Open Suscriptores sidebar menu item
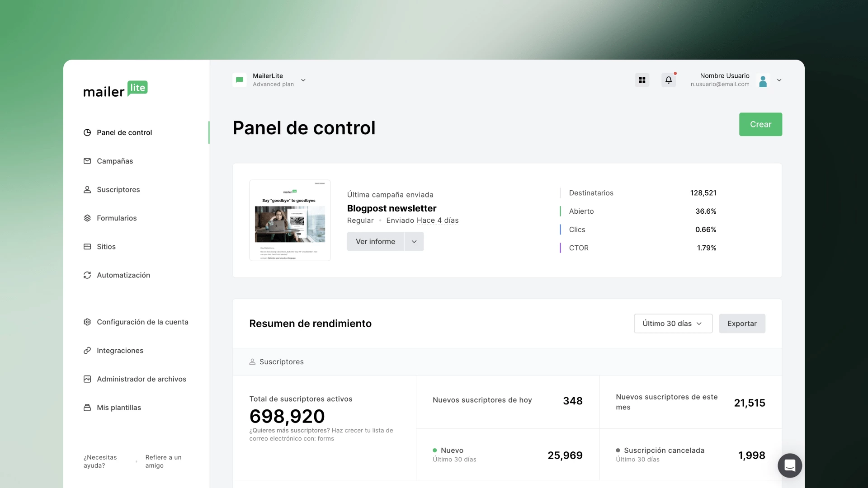The image size is (868, 488). [118, 190]
